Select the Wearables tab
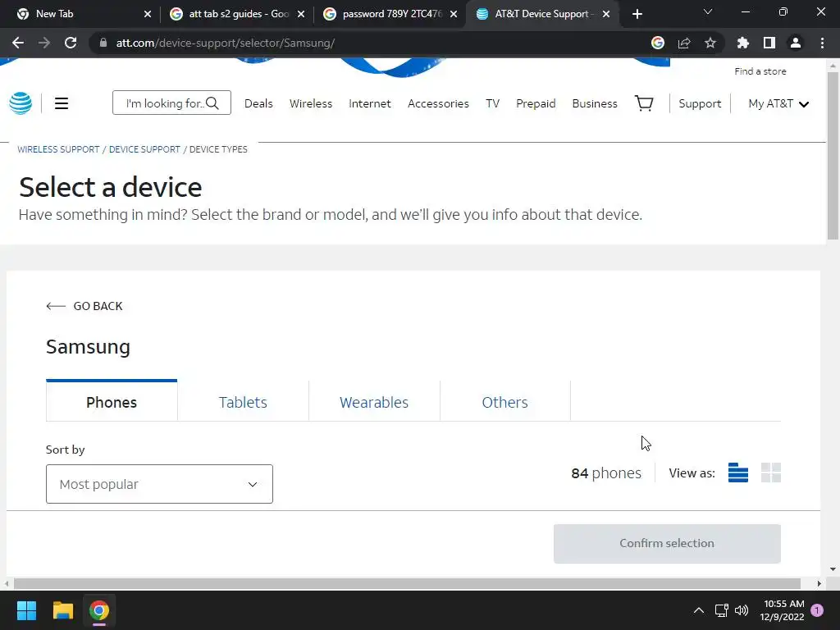Image resolution: width=840 pixels, height=630 pixels. [374, 402]
